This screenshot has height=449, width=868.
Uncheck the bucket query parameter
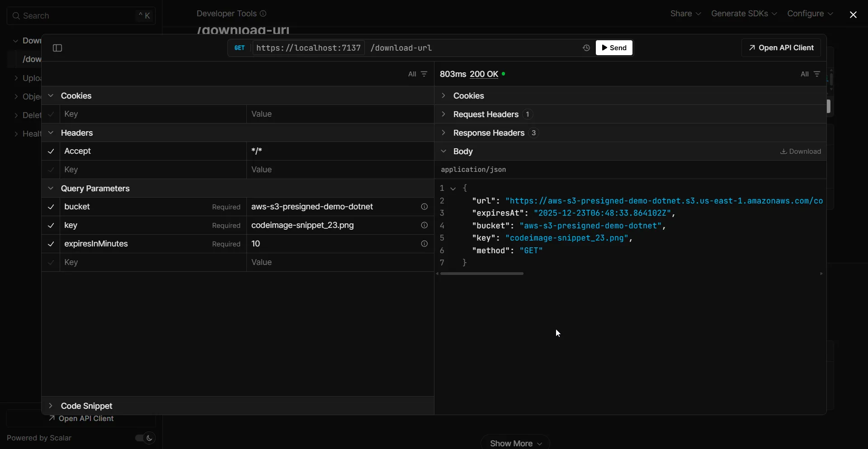point(51,207)
